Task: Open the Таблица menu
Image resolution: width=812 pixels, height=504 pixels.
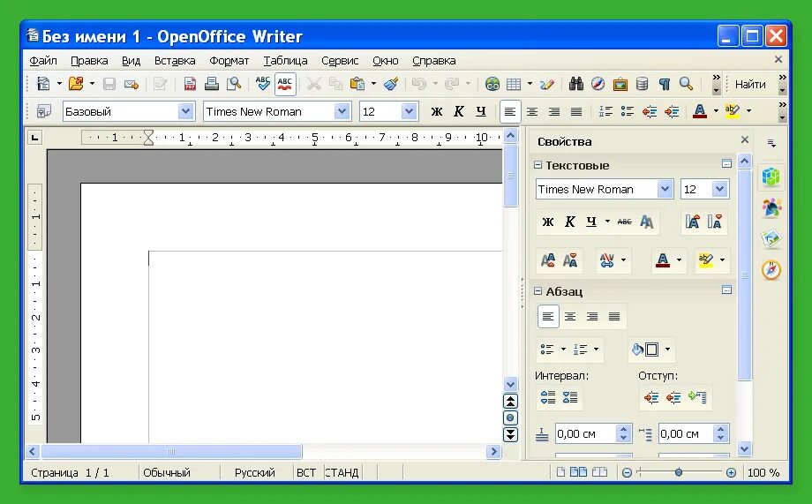Action: pos(285,61)
